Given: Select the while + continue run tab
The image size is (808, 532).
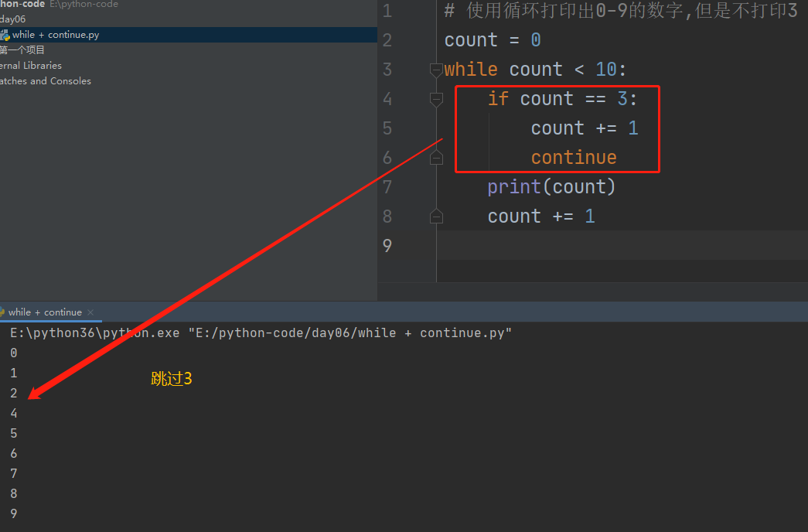Looking at the screenshot, I should [x=45, y=312].
